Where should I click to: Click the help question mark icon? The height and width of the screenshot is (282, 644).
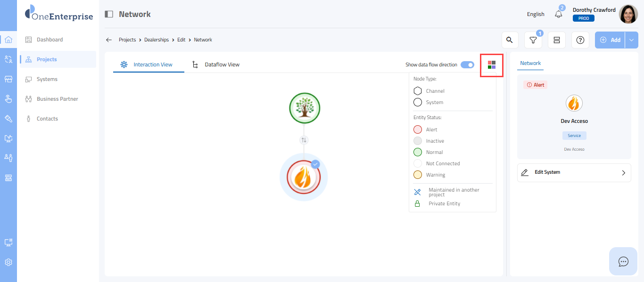tap(580, 40)
